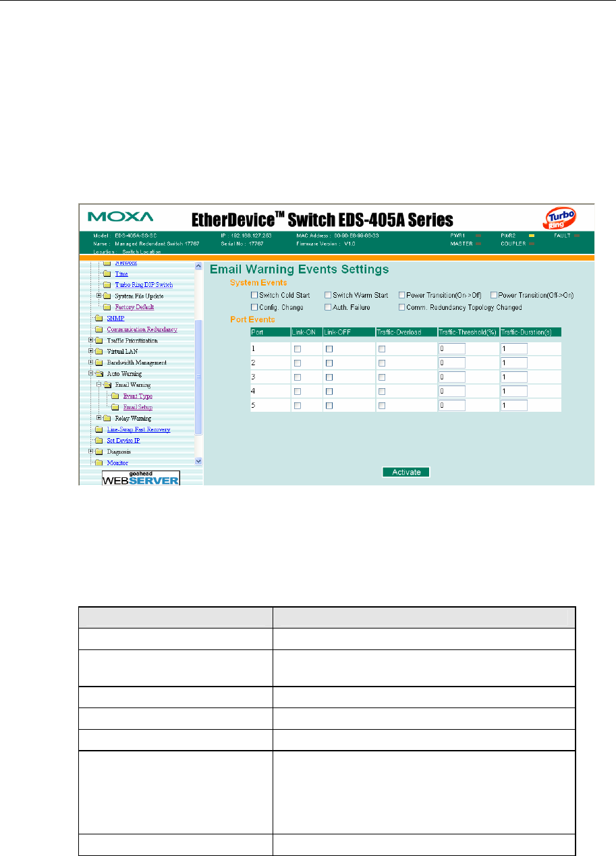The width and height of the screenshot is (616, 856).
Task: Click the folder icon beside Time
Action: (107, 273)
